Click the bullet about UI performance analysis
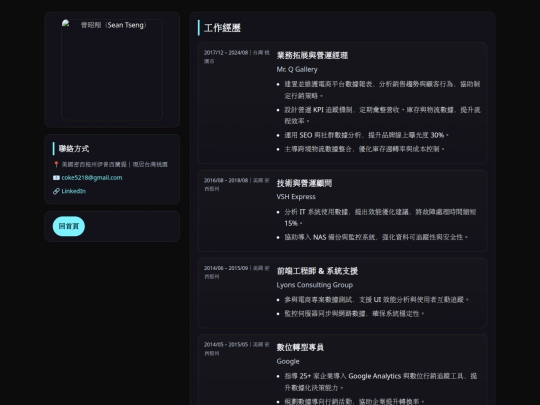 point(376,300)
